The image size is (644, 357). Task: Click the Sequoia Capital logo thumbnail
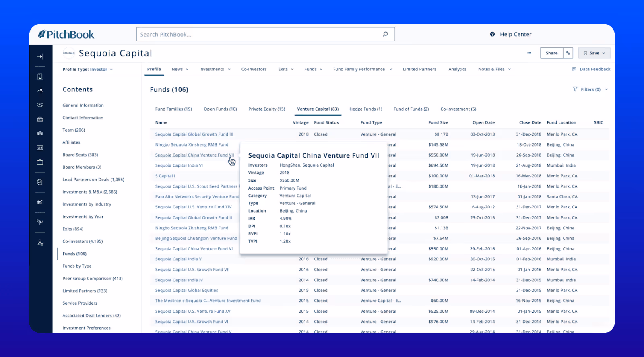[x=69, y=53]
